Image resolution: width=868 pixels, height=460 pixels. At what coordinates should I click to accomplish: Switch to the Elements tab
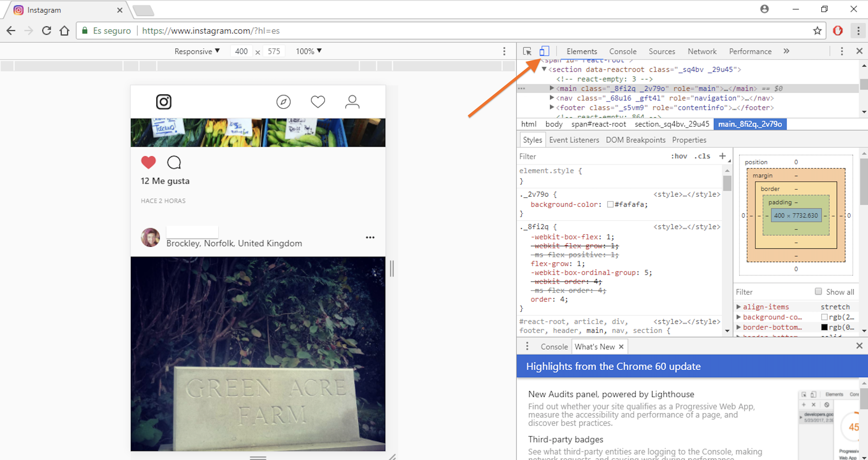(582, 51)
